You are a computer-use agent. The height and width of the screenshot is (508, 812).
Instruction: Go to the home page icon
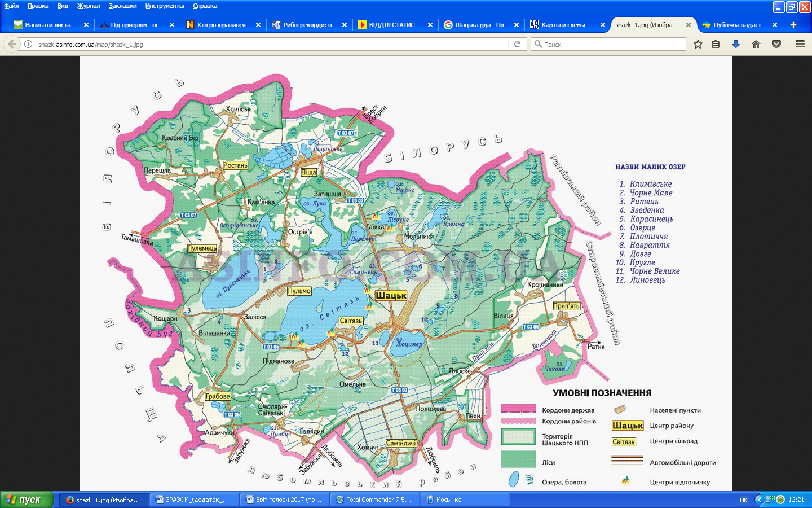click(756, 44)
